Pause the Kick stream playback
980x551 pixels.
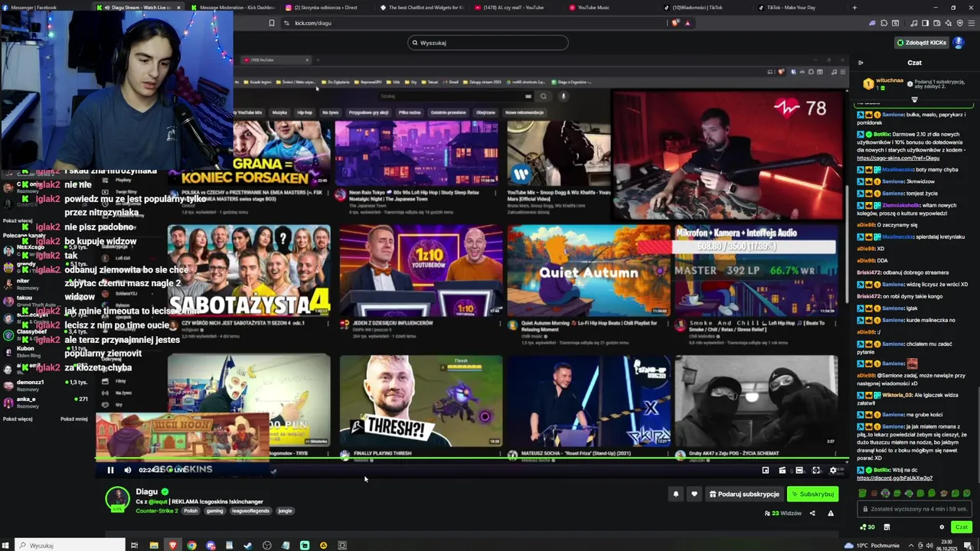pos(110,471)
